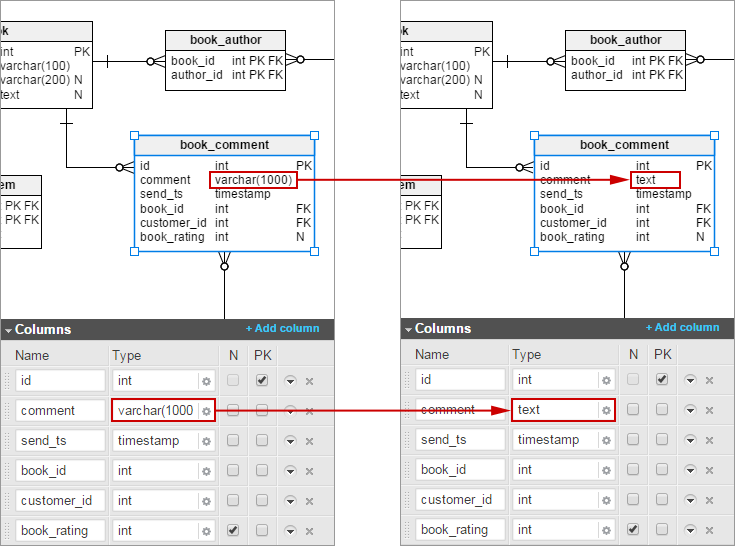This screenshot has height=546, width=735.
Task: Select book_comment table header in left diagram
Action: (225, 145)
